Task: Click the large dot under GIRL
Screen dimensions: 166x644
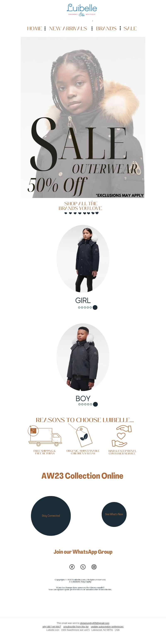Action: 95,308
